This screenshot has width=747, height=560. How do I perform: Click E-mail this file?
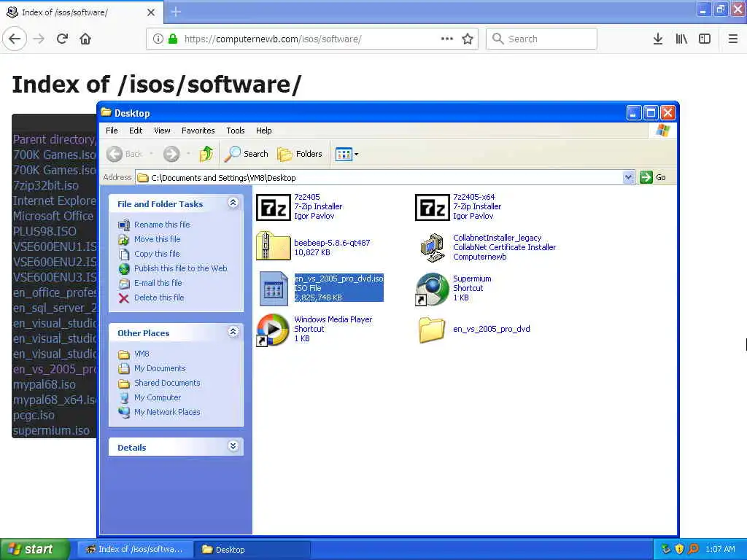coord(158,283)
